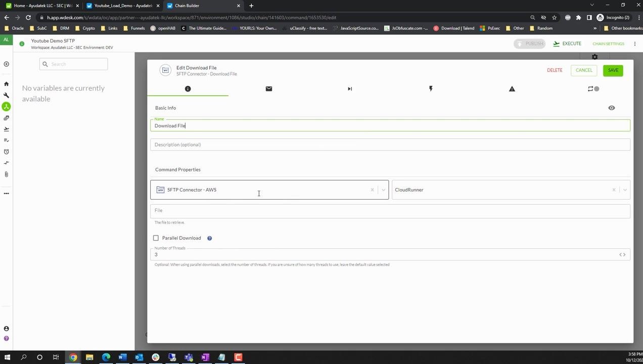Focus the variables Search box

coord(74,64)
